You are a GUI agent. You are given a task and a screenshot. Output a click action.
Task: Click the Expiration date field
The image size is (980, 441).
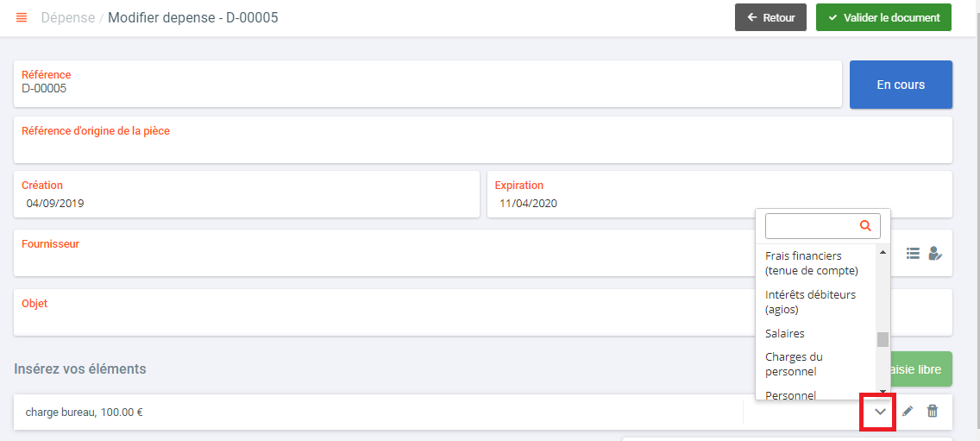[x=719, y=194]
